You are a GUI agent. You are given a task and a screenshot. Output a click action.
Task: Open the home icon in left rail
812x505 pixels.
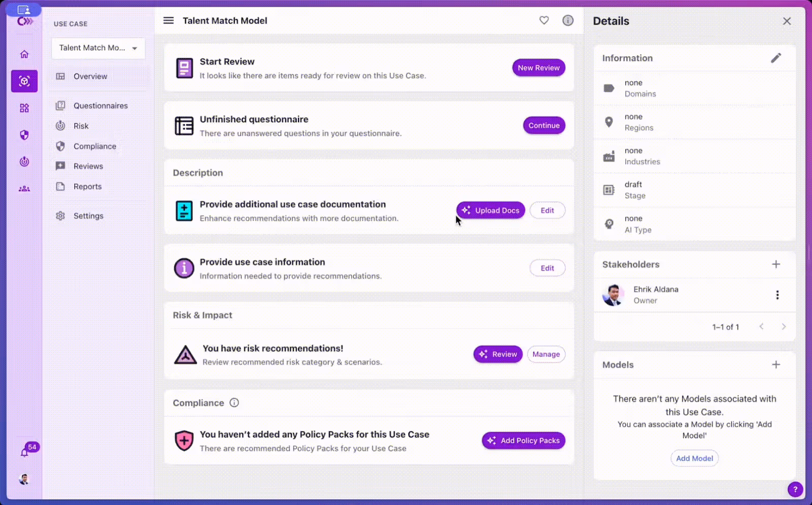(x=24, y=54)
